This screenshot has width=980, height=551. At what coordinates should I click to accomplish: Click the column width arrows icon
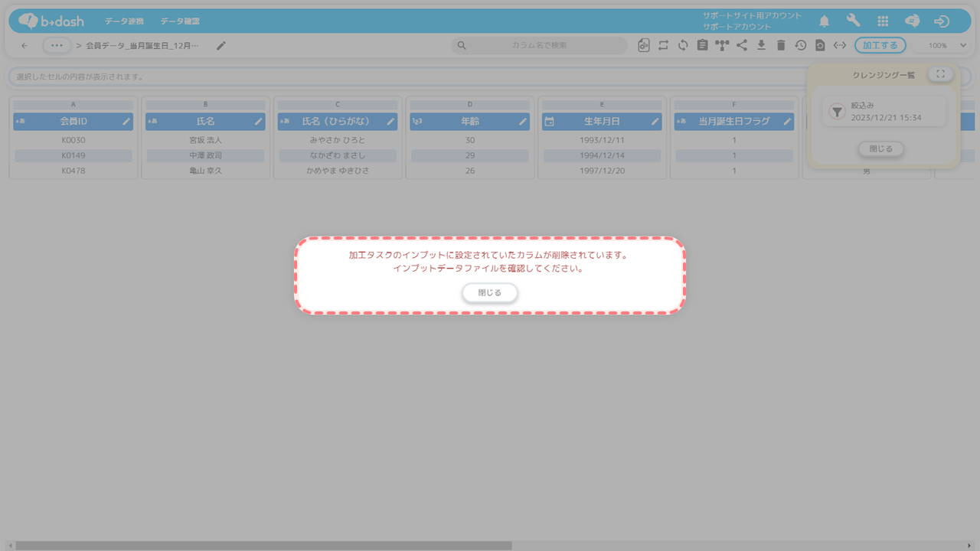pos(840,45)
